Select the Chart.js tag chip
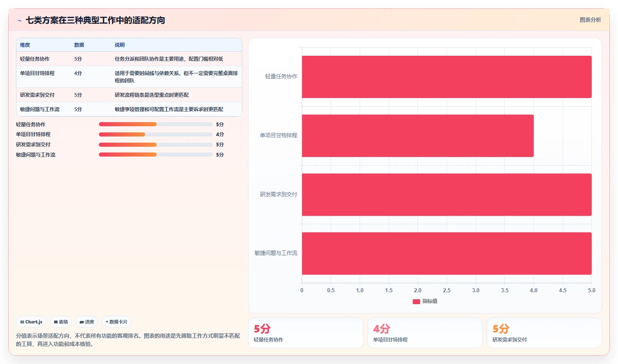 coord(31,322)
